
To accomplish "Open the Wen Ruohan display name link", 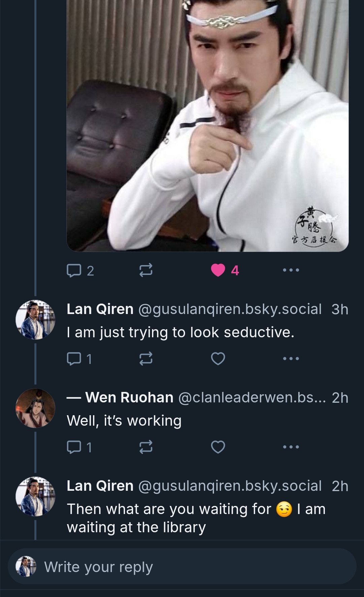I will point(129,398).
